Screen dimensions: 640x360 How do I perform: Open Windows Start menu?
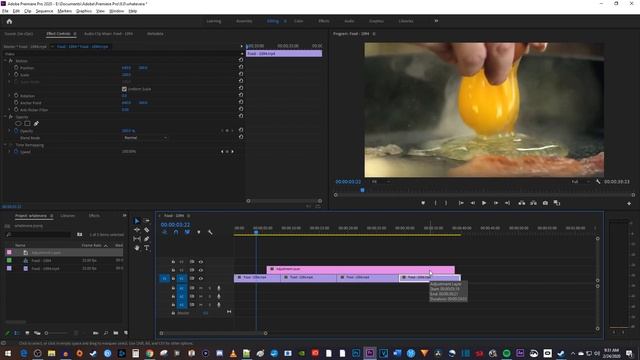[8, 353]
